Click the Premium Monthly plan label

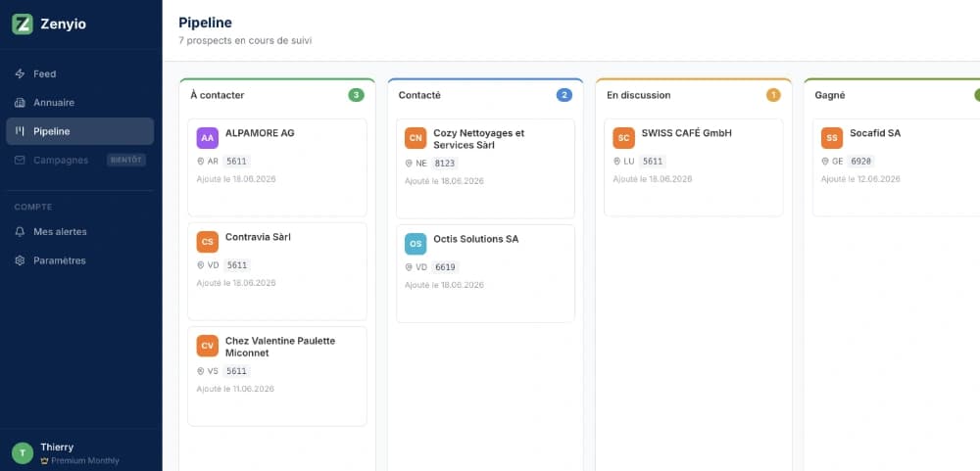[85, 461]
